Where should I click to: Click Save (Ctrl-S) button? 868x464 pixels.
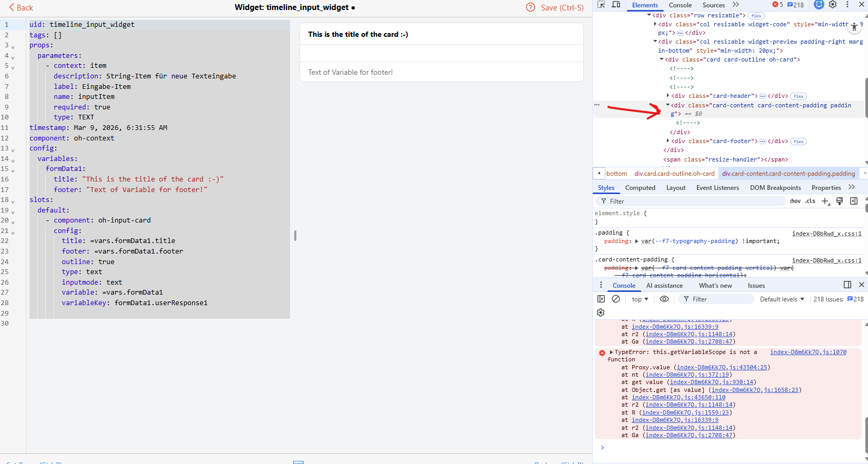pos(562,8)
